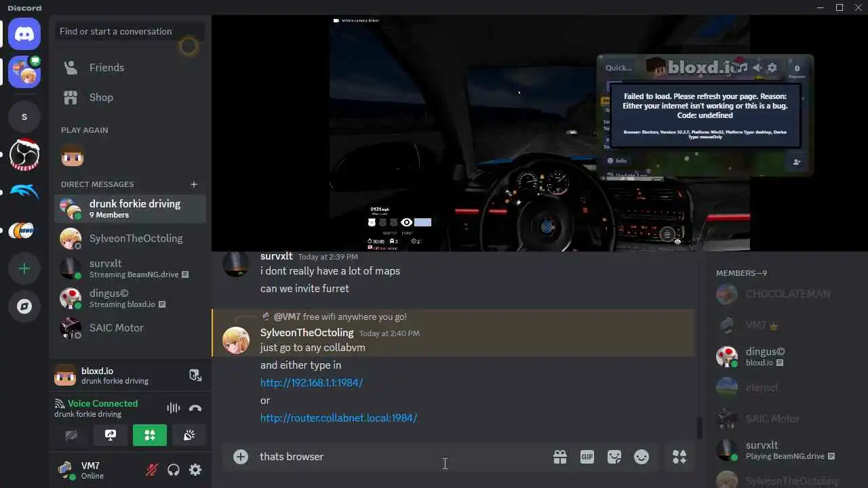Viewport: 868px width, 488px height.
Task: Select dingus© in members list
Action: coord(787,357)
